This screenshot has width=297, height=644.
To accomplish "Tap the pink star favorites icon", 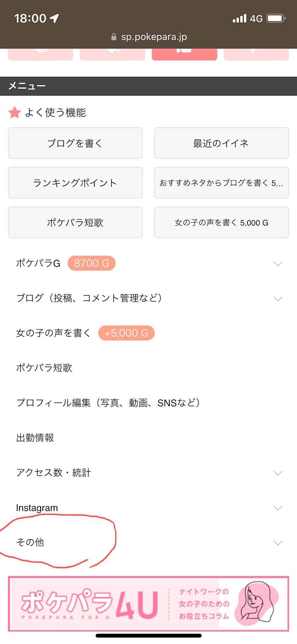I will tap(14, 113).
